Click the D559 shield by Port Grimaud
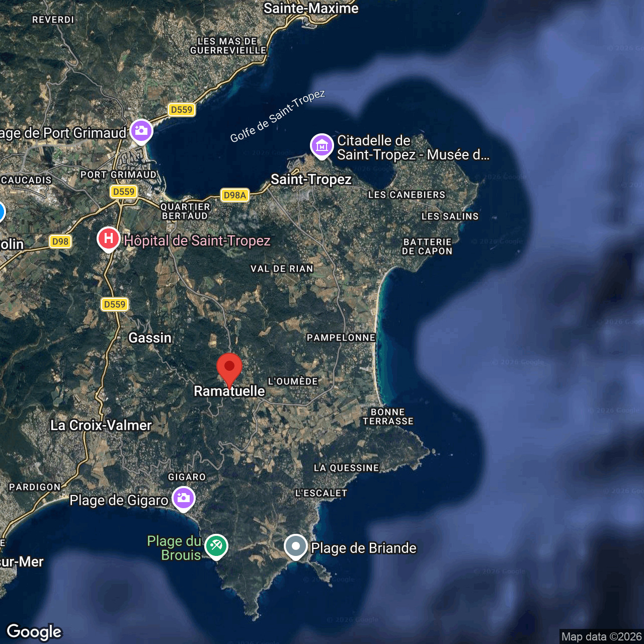Image resolution: width=644 pixels, height=644 pixels. (124, 192)
